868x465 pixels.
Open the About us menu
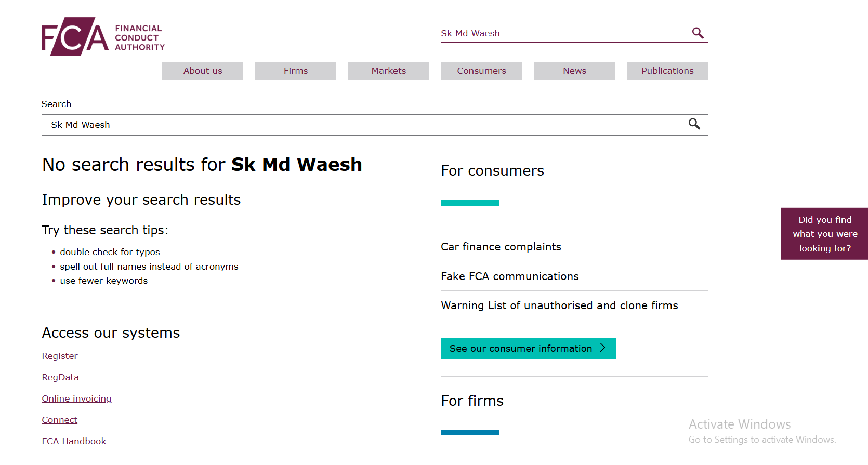[203, 71]
